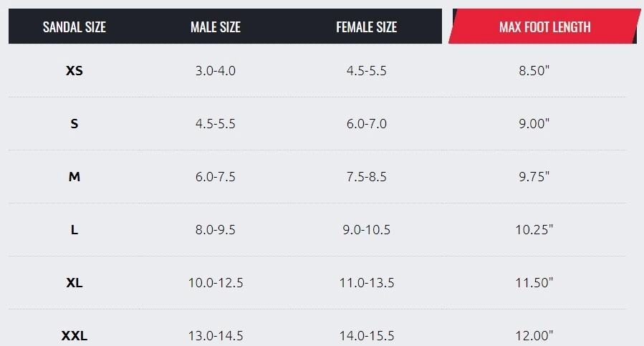Screen dimensions: 644x346
Task: Click male size 6.0-7.5 cell
Action: 216,177
